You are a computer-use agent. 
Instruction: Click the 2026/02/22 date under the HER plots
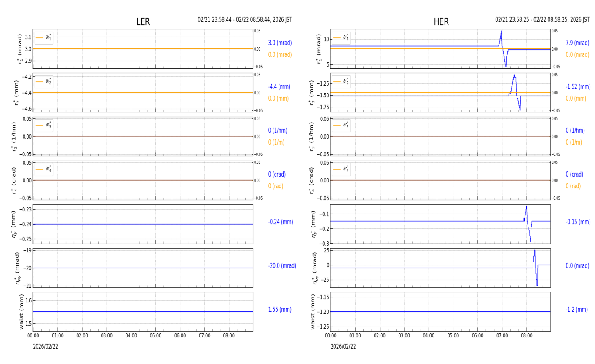(x=343, y=347)
